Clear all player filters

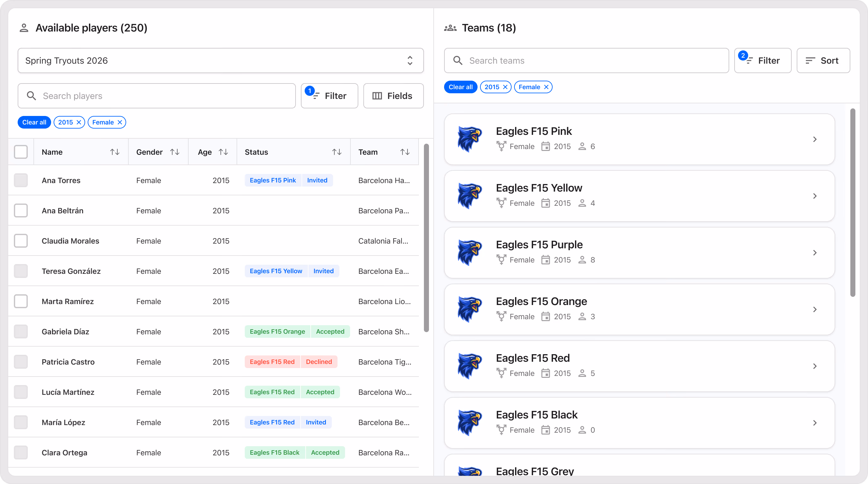[34, 122]
